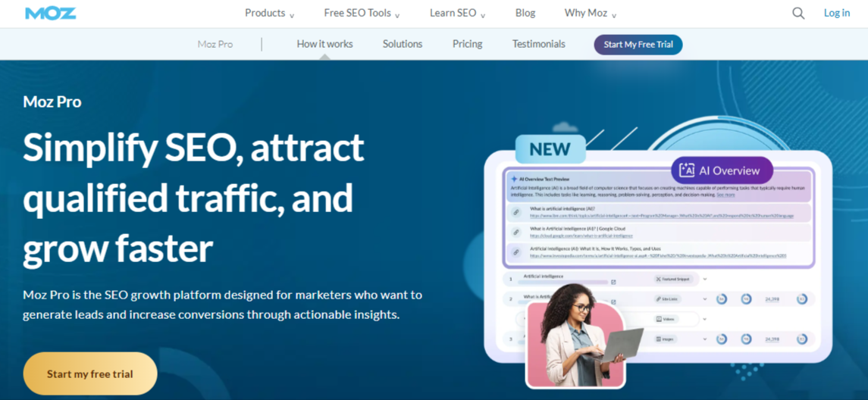Expand the Why Moz menu
This screenshot has width=868, height=400.
click(590, 14)
